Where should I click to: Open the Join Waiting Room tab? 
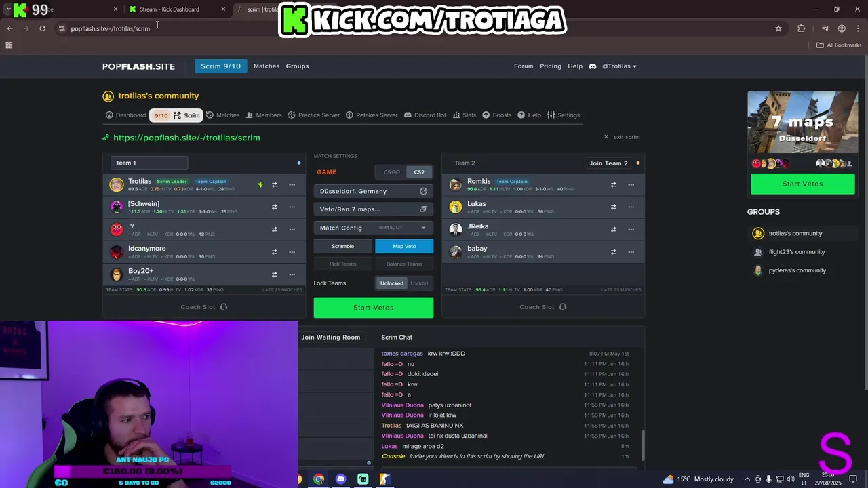[x=330, y=338]
